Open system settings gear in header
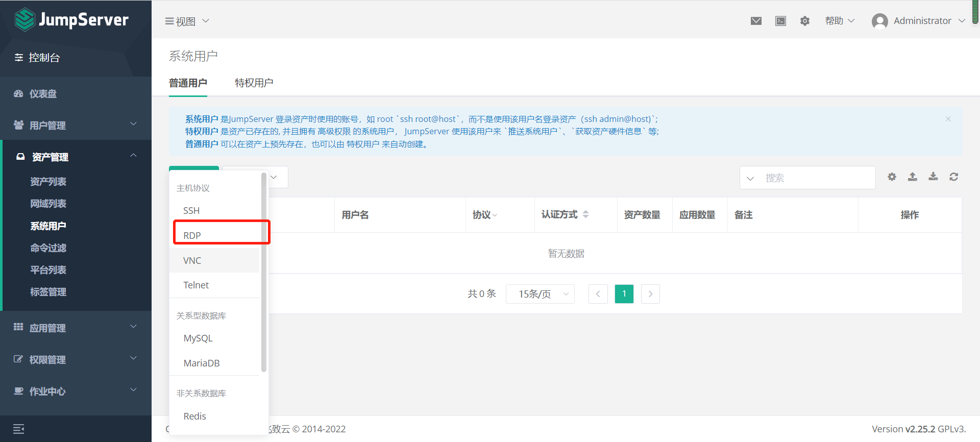Viewport: 980px width, 442px height. (x=805, y=21)
